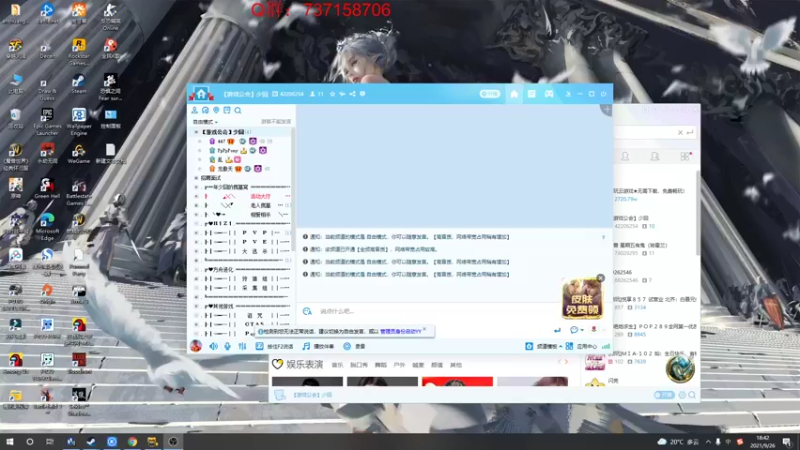Image resolution: width=800 pixels, height=450 pixels.
Task: Check the network signal bars icon
Action: click(x=606, y=346)
